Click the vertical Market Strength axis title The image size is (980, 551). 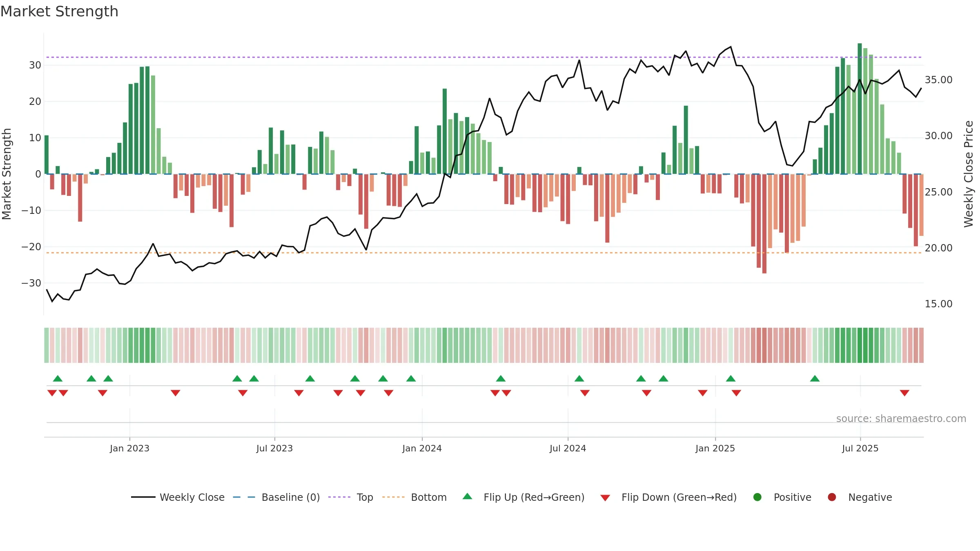[x=7, y=174]
